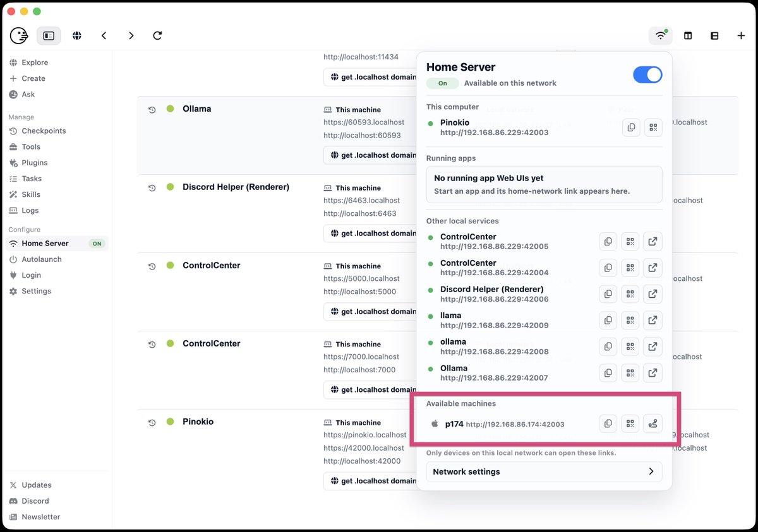Screen dimensions: 758x532
Task: Click get .localhost domain for Pinokio
Action: click(370, 481)
